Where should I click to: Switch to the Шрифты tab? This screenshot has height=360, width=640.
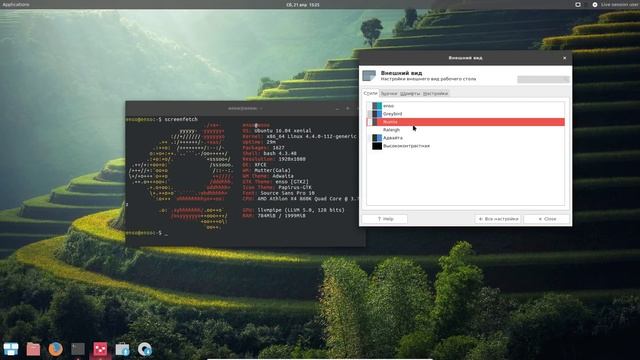[410, 93]
